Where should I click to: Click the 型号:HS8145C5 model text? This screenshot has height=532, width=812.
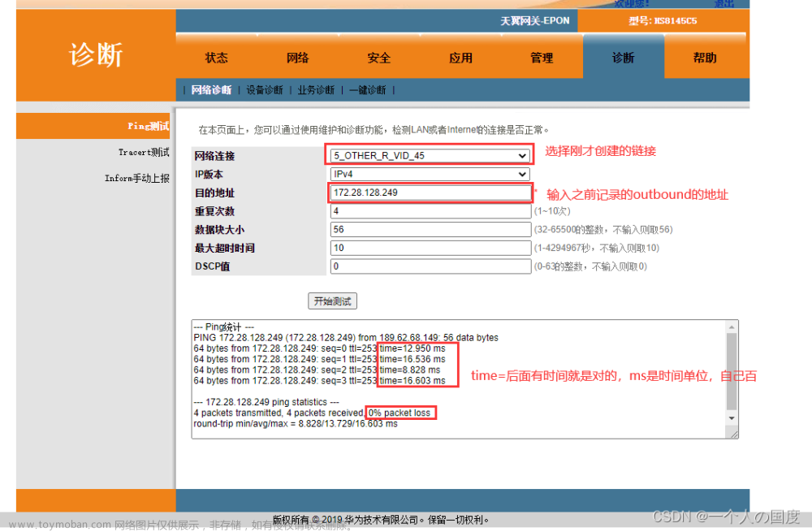pyautogui.click(x=663, y=21)
